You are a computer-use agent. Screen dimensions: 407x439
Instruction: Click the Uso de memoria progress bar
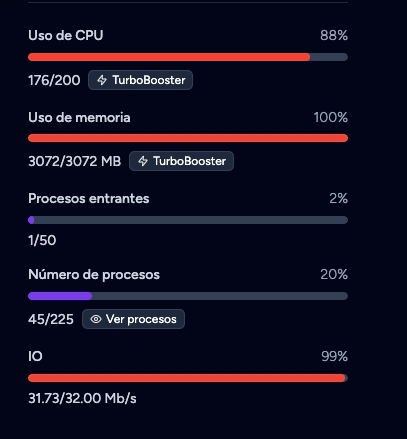pyautogui.click(x=188, y=138)
